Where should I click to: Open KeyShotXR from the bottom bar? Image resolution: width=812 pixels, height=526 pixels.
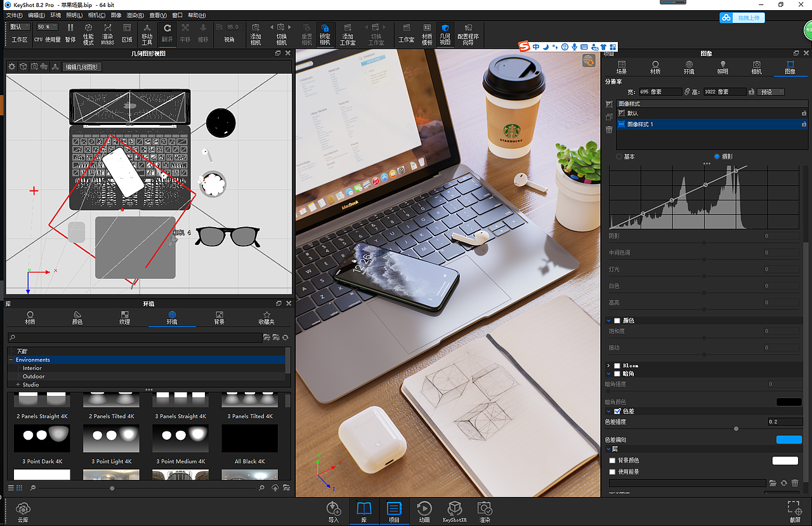pos(454,511)
